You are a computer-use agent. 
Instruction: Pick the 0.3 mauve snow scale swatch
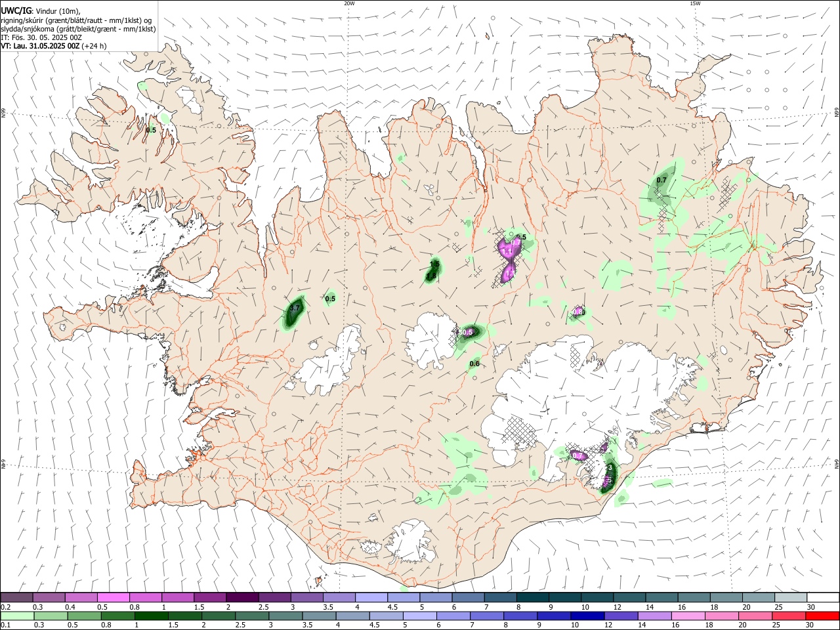pos(49,597)
